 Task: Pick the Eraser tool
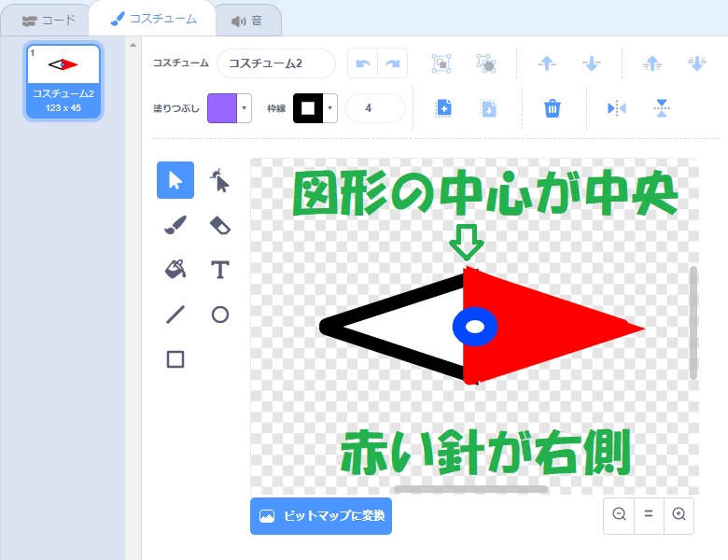219,225
